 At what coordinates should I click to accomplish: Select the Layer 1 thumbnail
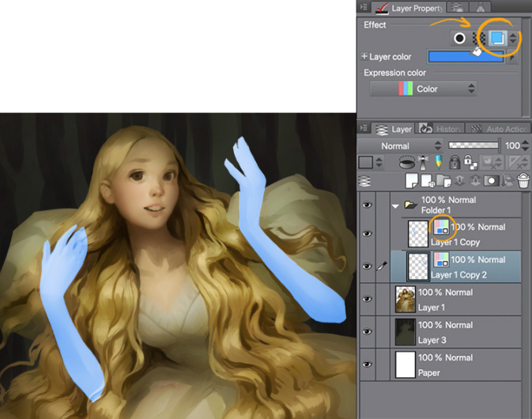(405, 300)
